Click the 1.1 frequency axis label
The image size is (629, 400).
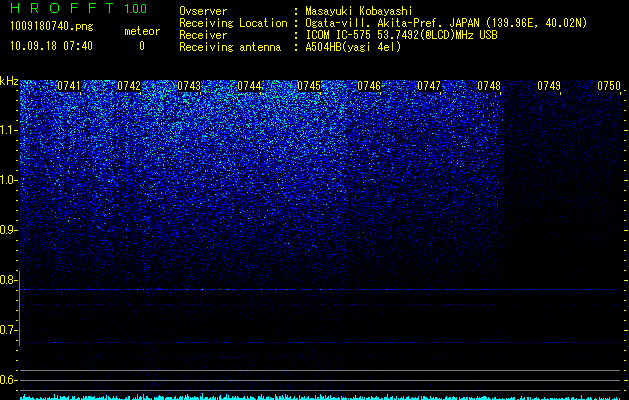pos(9,130)
